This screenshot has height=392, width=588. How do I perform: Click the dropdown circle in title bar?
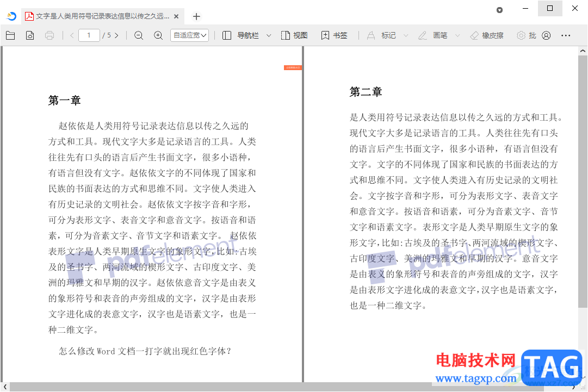(x=499, y=10)
